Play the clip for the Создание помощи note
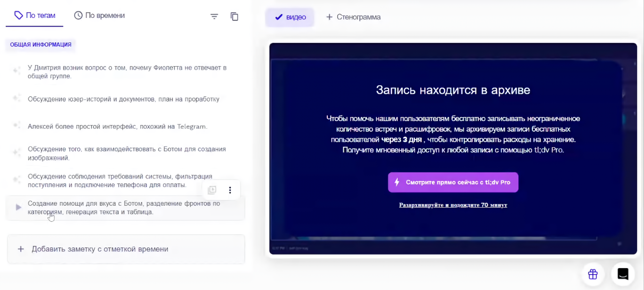The height and width of the screenshot is (290, 644). [18, 207]
